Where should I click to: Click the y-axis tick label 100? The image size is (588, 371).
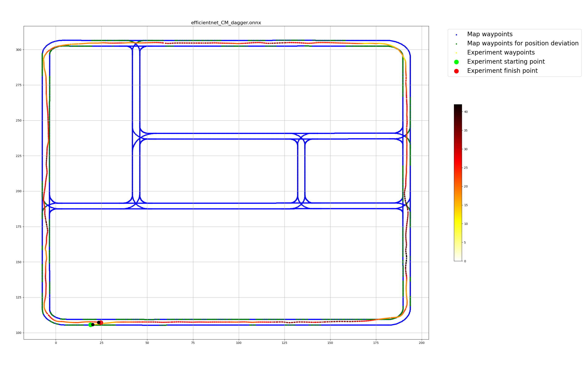pyautogui.click(x=19, y=333)
